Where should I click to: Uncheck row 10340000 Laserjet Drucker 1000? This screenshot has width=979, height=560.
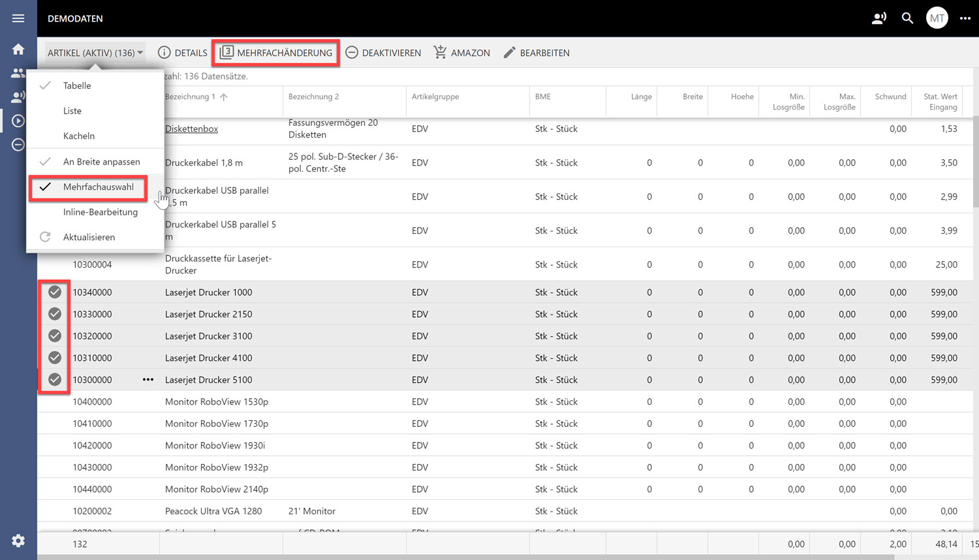tap(55, 292)
